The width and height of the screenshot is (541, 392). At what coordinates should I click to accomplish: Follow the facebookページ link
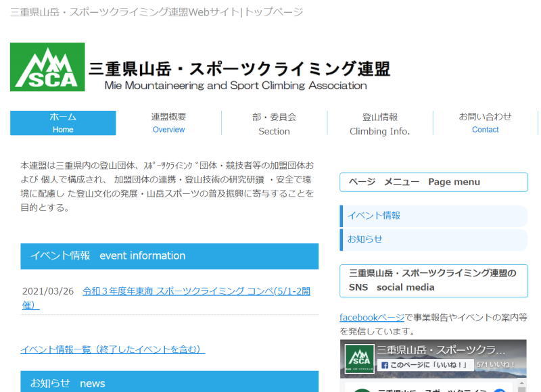[371, 317]
